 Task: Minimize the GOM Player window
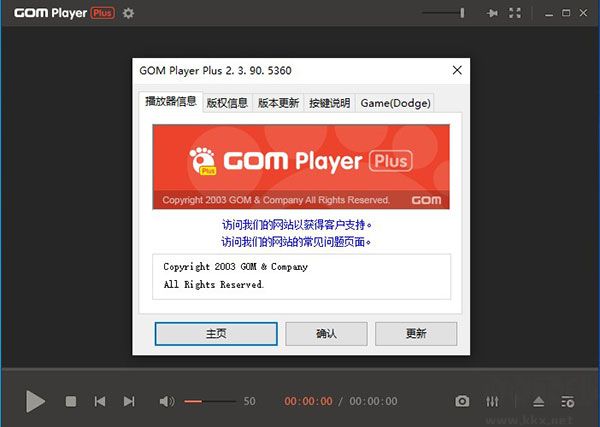pyautogui.click(x=549, y=14)
